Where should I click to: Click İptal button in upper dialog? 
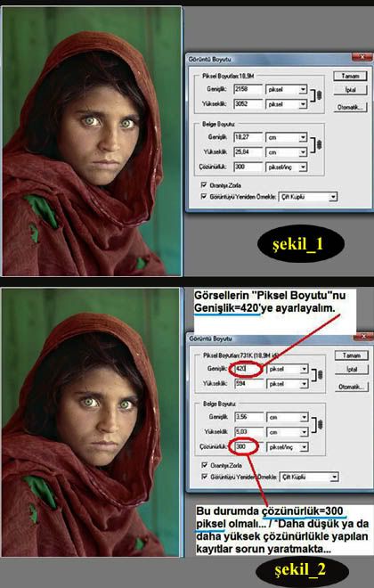tap(350, 90)
